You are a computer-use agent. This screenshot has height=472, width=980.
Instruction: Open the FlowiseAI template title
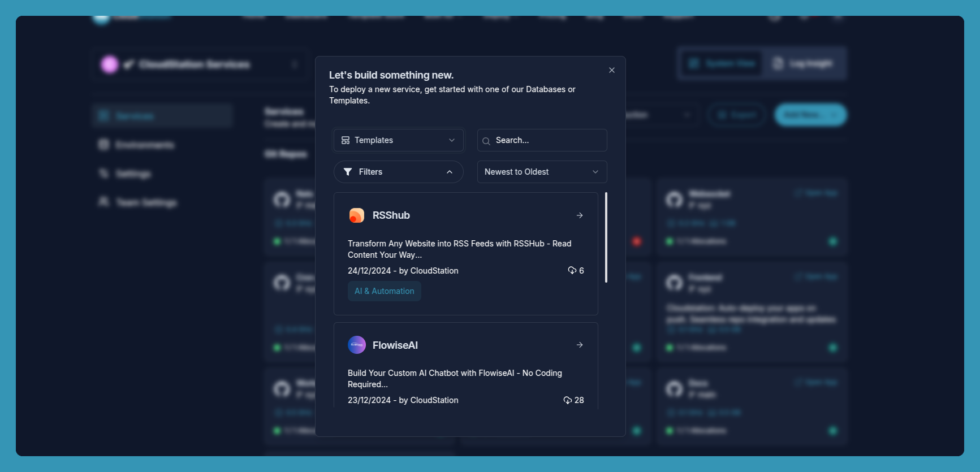(395, 345)
